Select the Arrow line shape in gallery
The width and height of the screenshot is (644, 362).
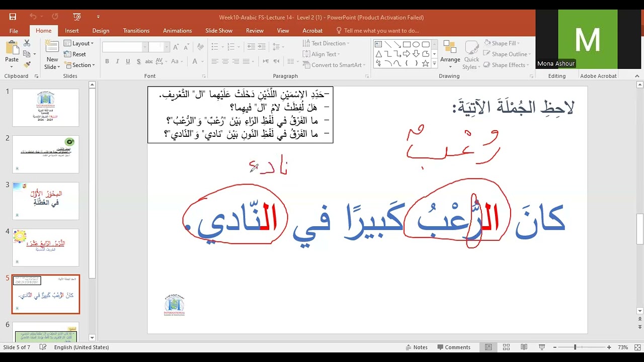(x=397, y=44)
